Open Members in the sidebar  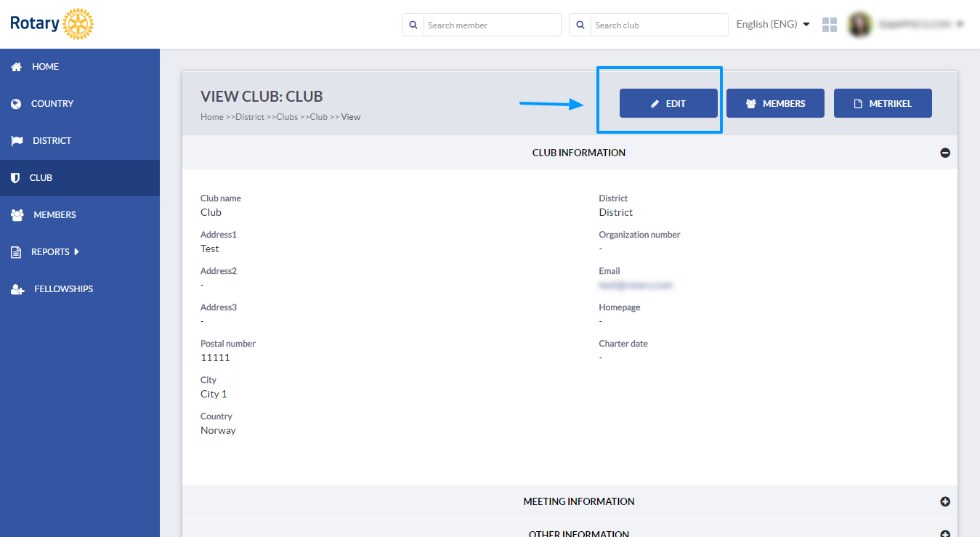[80, 215]
